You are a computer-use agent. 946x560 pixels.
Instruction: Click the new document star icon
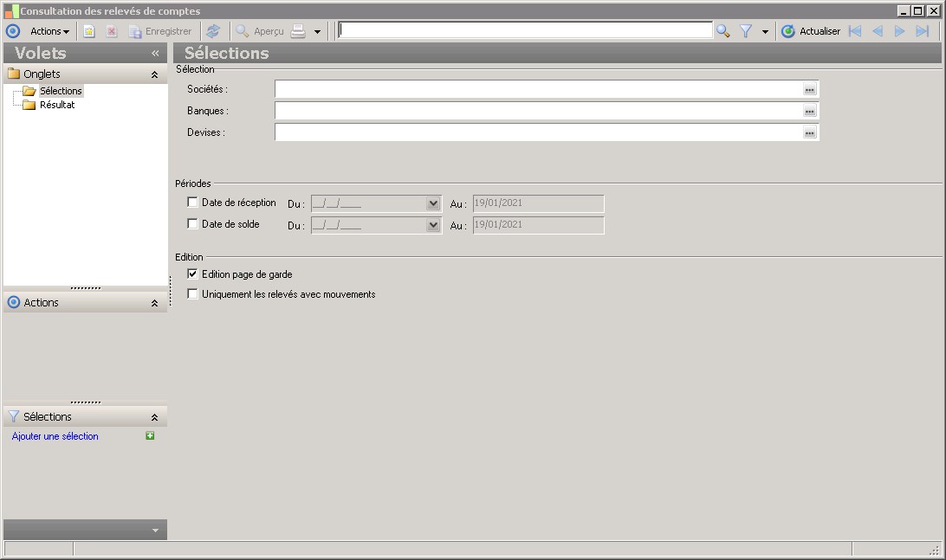pyautogui.click(x=88, y=31)
